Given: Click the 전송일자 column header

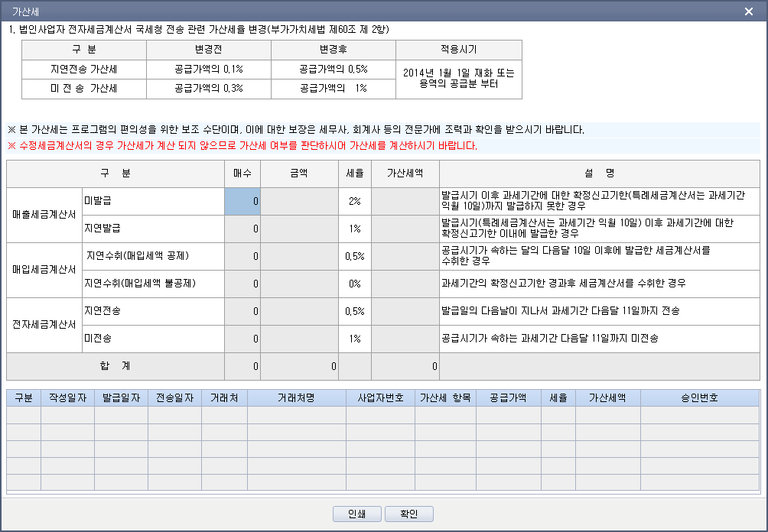Looking at the screenshot, I should coord(175,398).
